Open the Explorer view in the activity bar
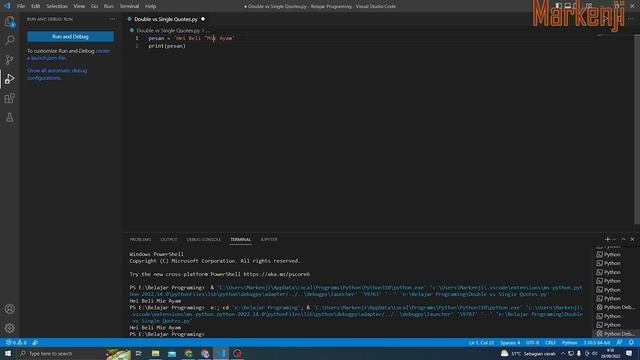 click(x=9, y=22)
